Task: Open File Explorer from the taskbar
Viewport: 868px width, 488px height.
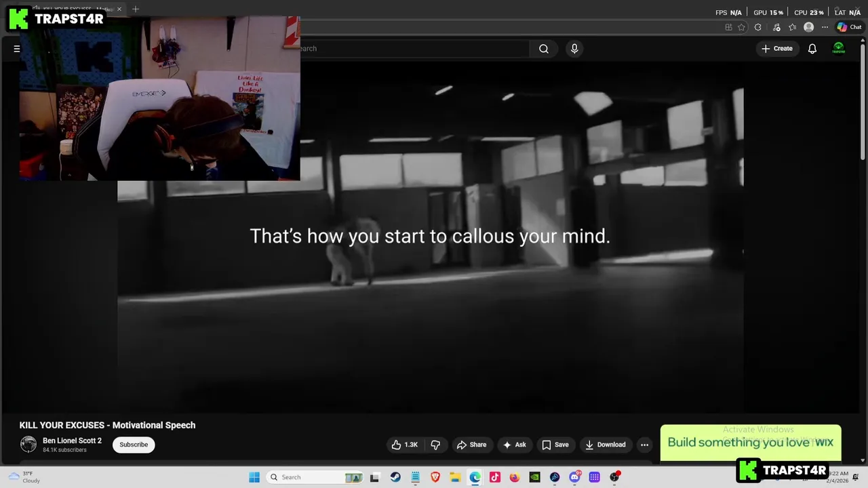Action: coord(455,477)
